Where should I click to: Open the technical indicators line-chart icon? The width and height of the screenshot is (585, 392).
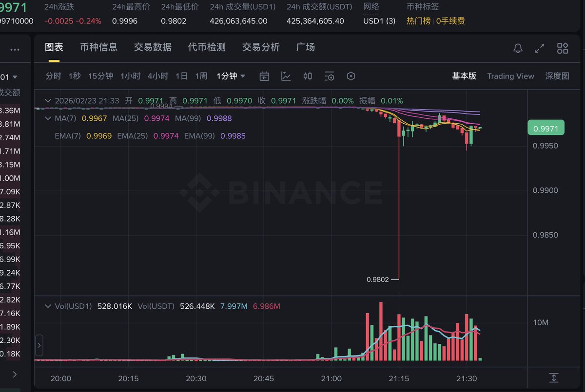pyautogui.click(x=286, y=76)
